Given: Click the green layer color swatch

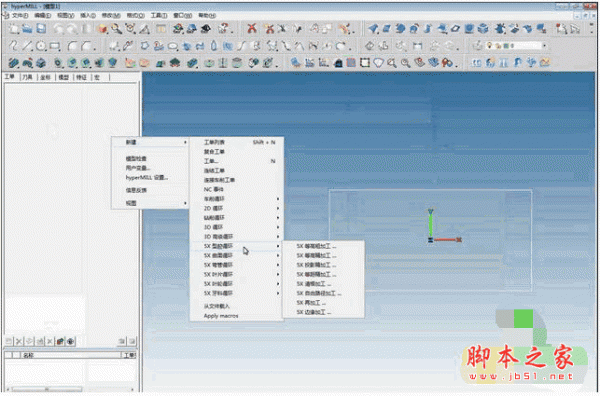Looking at the screenshot, I should 505,46.
